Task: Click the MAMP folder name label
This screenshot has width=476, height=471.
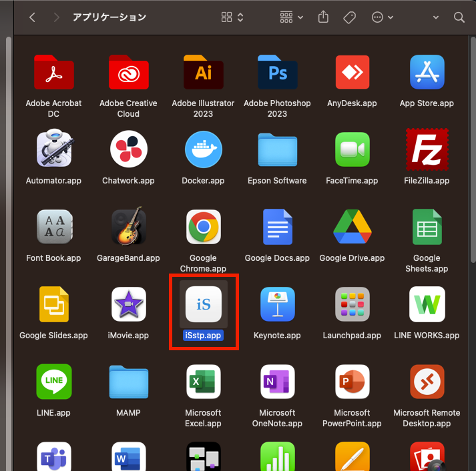Action: (x=128, y=413)
